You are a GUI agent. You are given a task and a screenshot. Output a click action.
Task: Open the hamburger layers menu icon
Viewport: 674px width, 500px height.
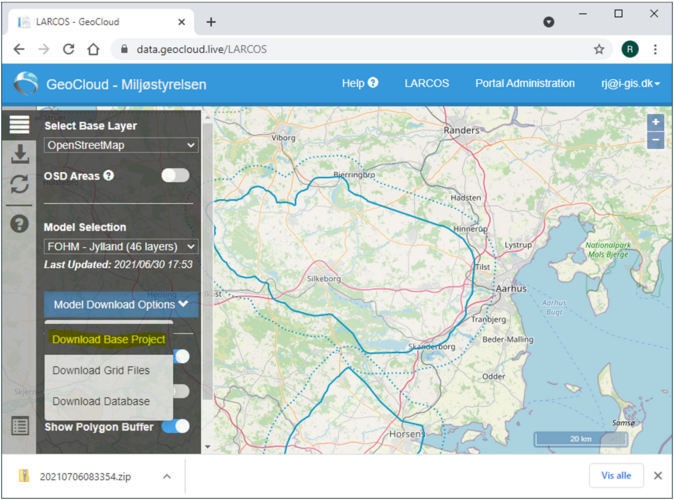(x=19, y=125)
